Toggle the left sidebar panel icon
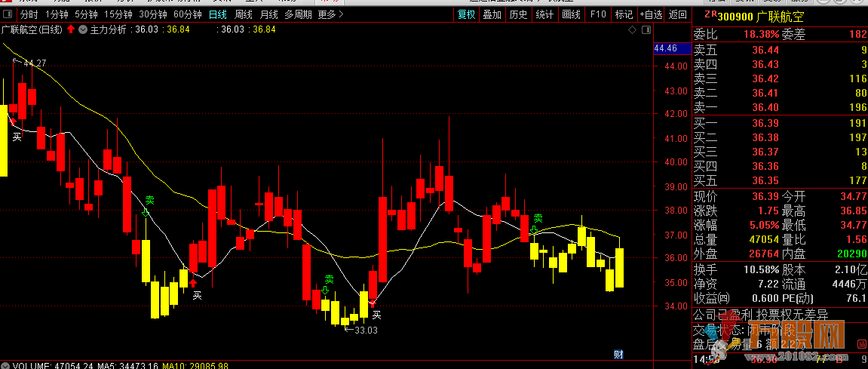This screenshot has width=868, height=369. (9, 14)
